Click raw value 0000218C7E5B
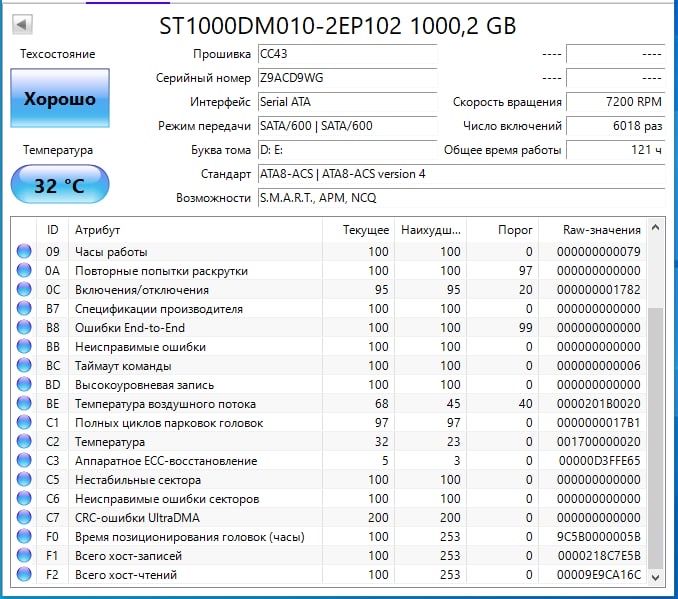This screenshot has width=678, height=599. [599, 556]
